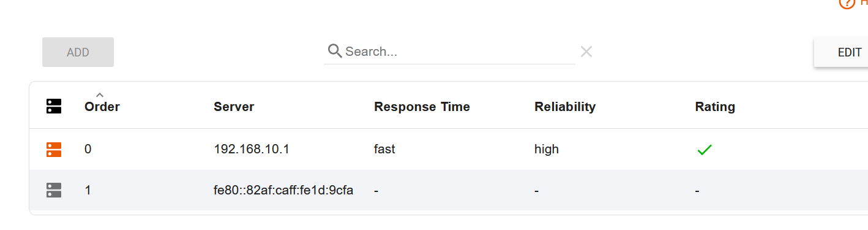This screenshot has height=230, width=868.
Task: Sort by Response Time column header
Action: pyautogui.click(x=422, y=107)
